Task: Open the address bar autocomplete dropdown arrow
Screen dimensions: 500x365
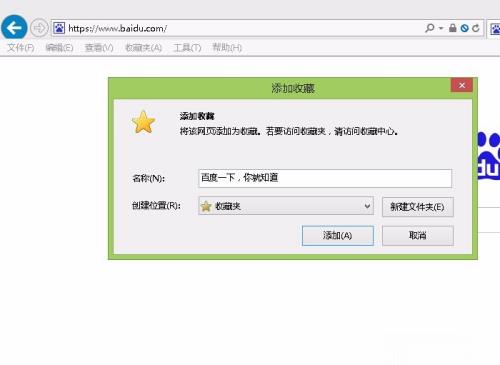Action: click(x=441, y=28)
